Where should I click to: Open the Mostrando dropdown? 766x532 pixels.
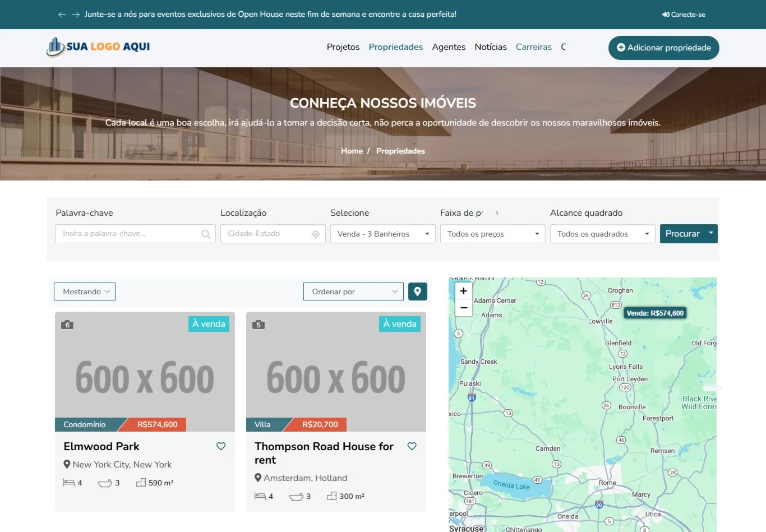(x=85, y=292)
